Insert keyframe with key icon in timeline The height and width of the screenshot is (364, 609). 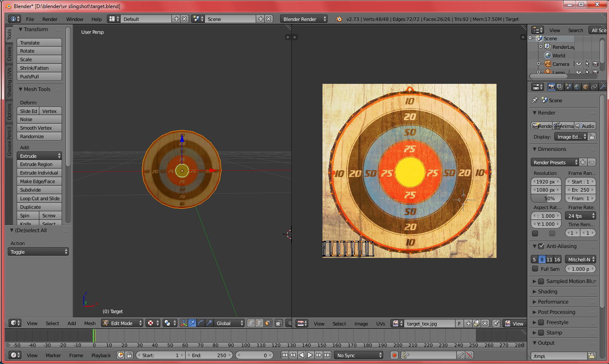[x=461, y=355]
